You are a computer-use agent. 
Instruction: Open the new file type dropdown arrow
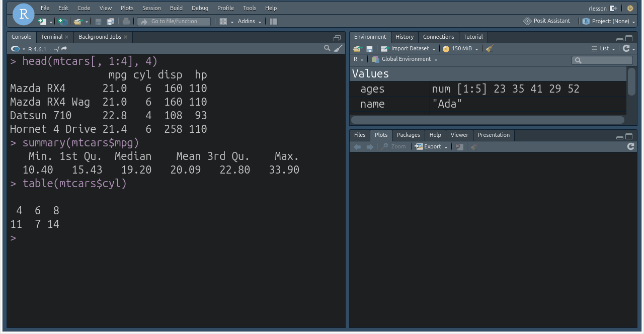(51, 22)
